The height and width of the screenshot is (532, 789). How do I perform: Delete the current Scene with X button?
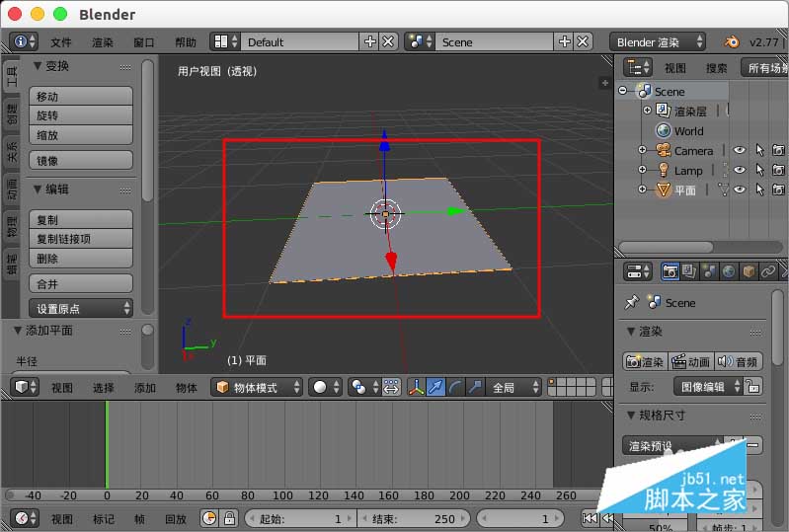[x=583, y=41]
